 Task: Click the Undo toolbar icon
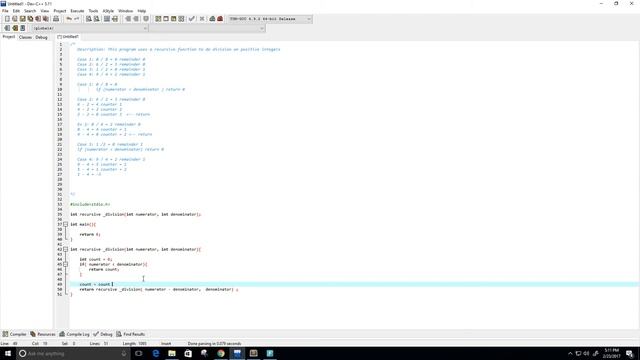[x=69, y=19]
